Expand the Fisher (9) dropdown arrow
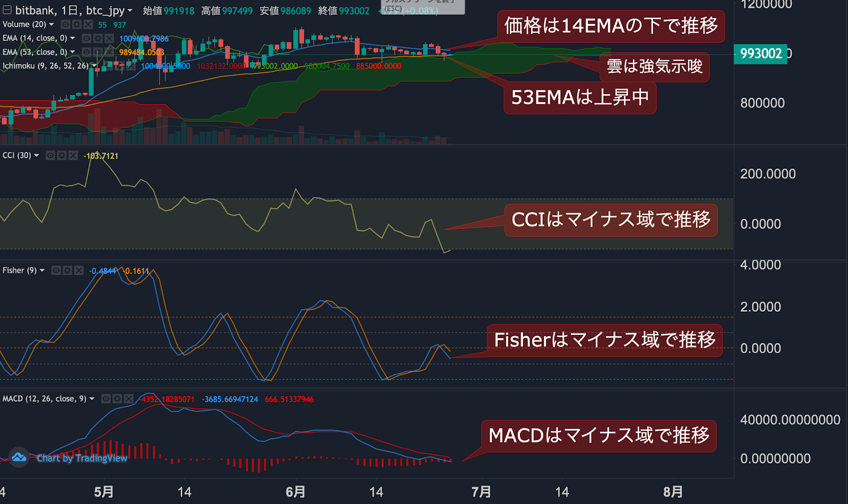This screenshot has width=848, height=504. 42,270
